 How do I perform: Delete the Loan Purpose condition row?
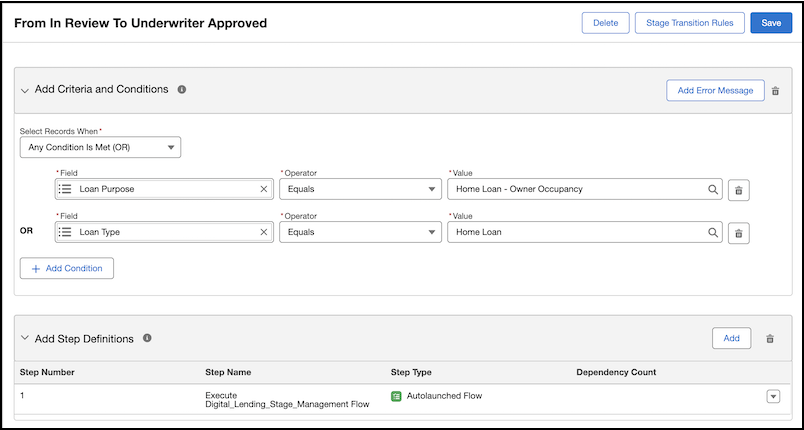(x=738, y=190)
